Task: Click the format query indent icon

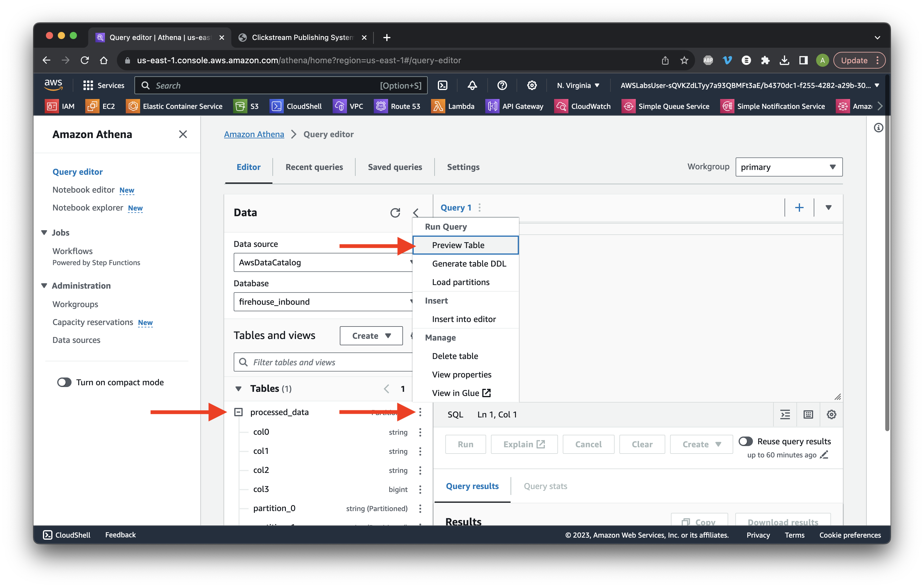Action: (x=785, y=414)
